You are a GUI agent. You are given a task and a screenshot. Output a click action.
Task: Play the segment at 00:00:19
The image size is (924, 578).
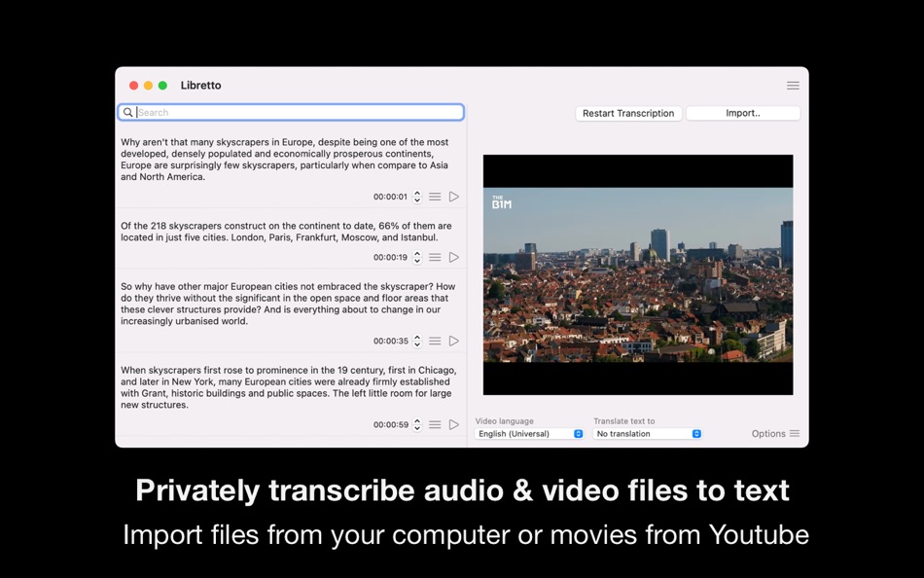pos(454,257)
